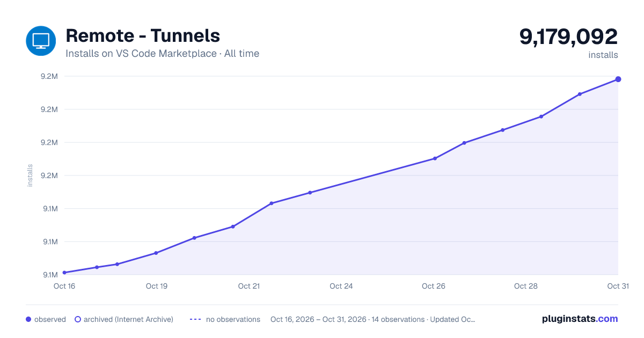Screen dimensions: 644x338
Task: Click the "observed" legend entry
Action: pyautogui.click(x=46, y=319)
